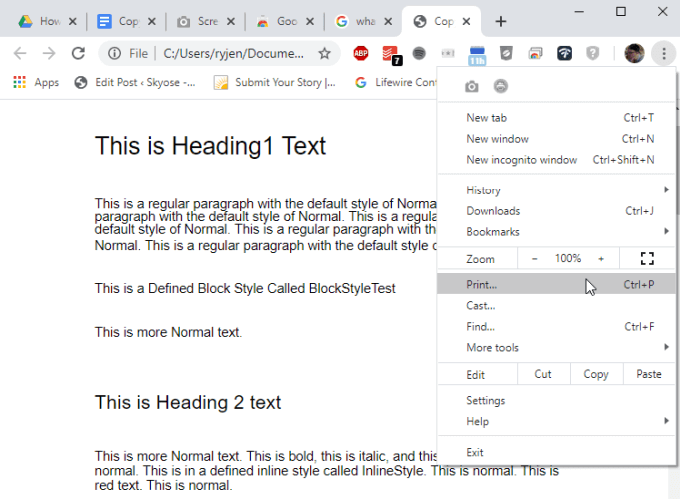The width and height of the screenshot is (680, 499).
Task: Close the 'wha' Google tab
Action: 388,21
